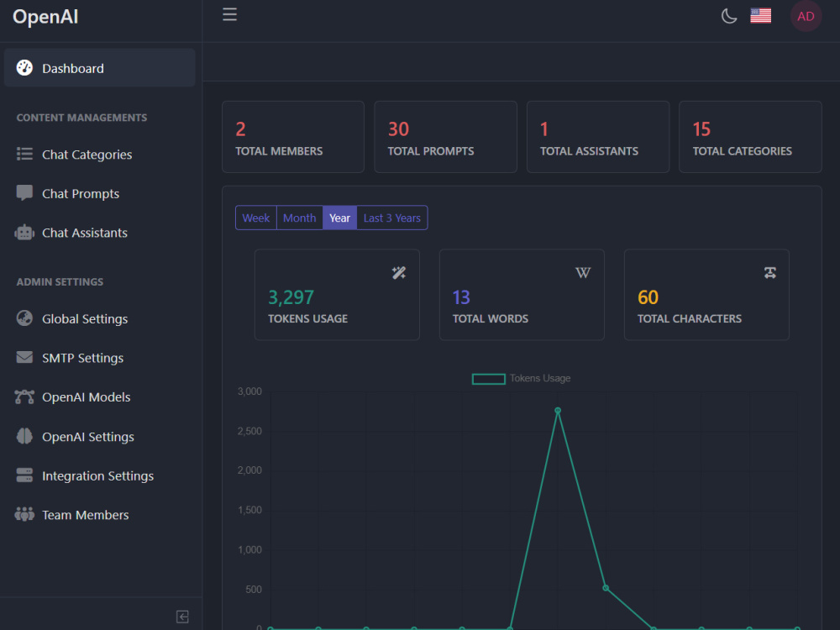Select the Week range tab

coord(256,218)
